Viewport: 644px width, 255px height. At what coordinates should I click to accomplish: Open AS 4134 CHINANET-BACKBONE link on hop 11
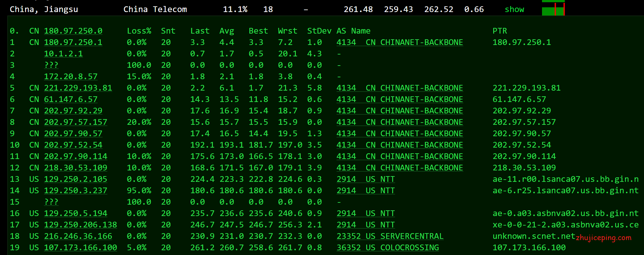400,156
